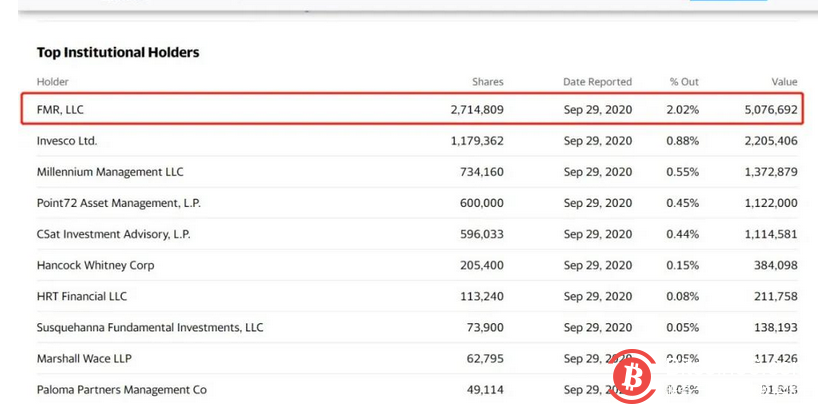The image size is (826, 416).
Task: Select the HRT Financial LLC holder
Action: click(82, 296)
